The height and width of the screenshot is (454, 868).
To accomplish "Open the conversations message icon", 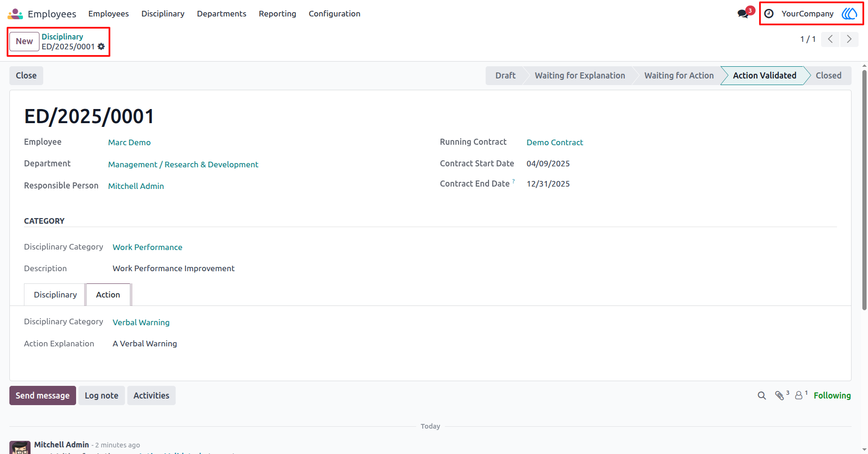I will click(x=743, y=14).
